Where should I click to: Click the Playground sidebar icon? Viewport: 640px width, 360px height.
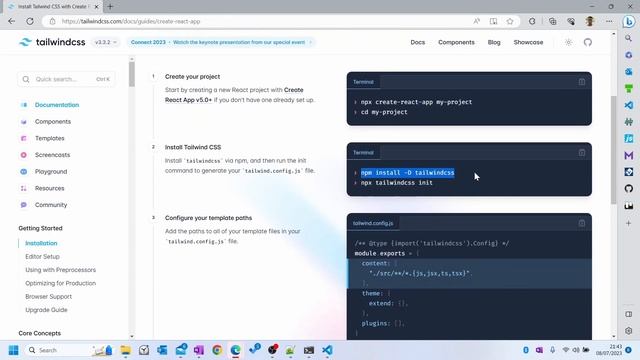[24, 171]
